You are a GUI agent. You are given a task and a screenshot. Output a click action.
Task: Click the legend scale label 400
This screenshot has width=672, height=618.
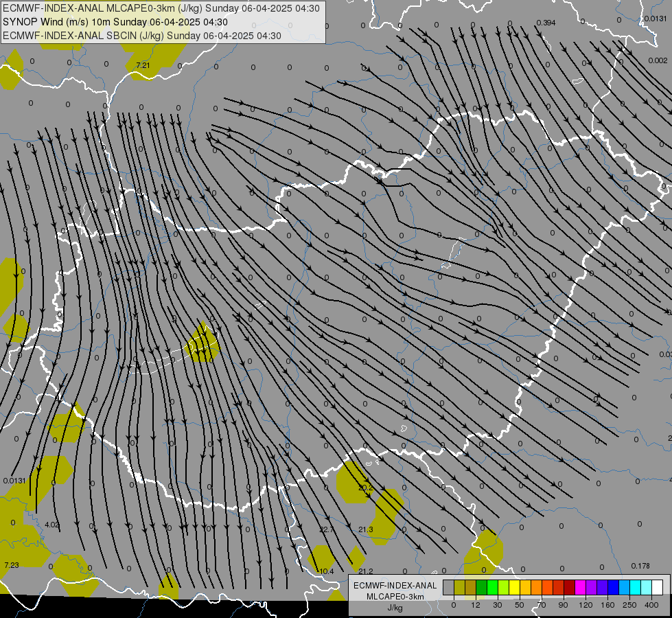click(651, 605)
